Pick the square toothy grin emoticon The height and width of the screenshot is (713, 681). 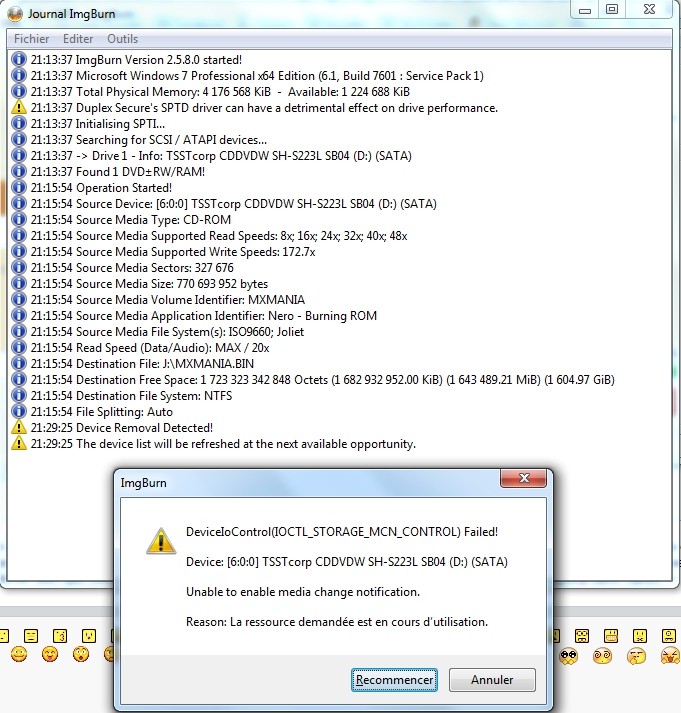tap(611, 636)
